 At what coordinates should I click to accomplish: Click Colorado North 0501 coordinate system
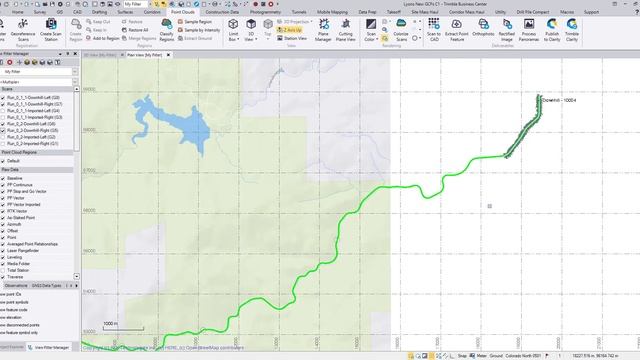(x=524, y=356)
